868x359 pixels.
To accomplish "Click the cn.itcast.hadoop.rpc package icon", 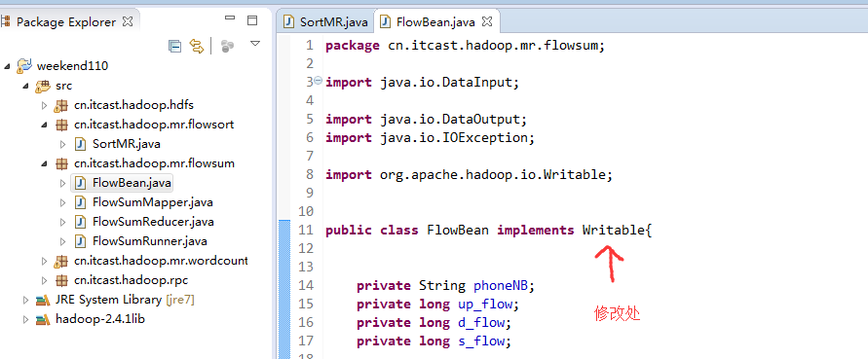I will point(61,280).
